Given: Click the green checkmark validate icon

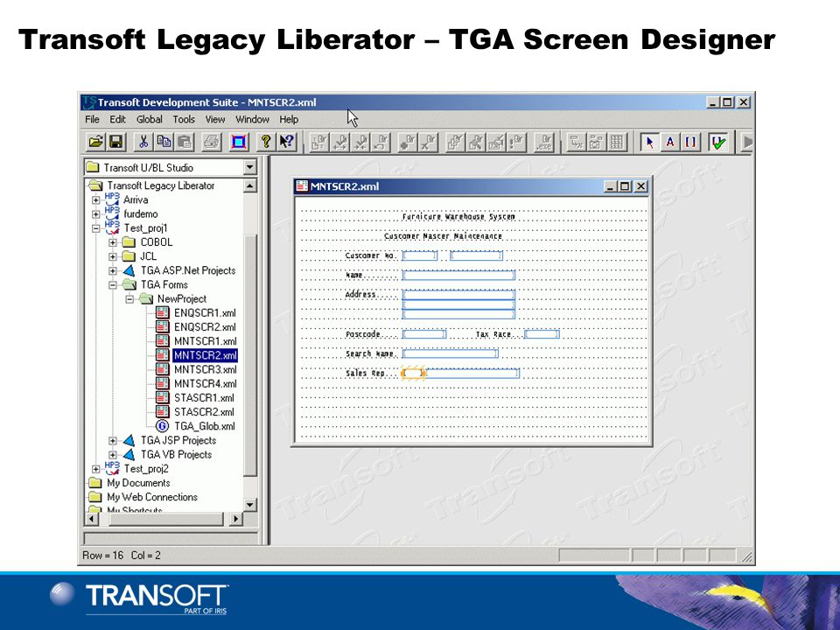Looking at the screenshot, I should coord(717,143).
